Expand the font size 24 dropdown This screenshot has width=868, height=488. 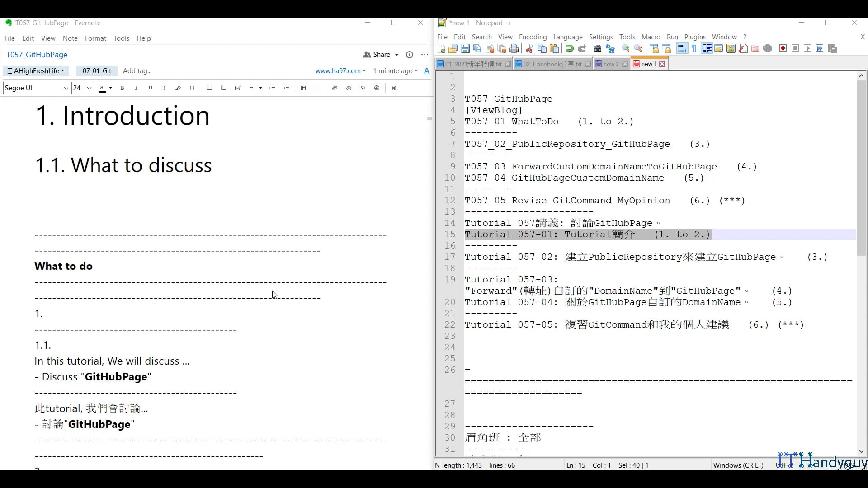[89, 88]
